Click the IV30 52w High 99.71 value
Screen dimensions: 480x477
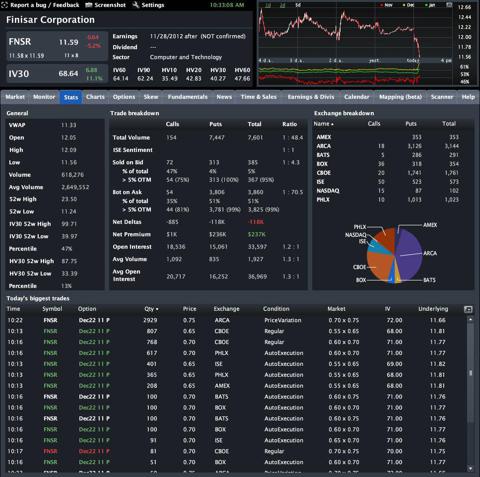(69, 224)
